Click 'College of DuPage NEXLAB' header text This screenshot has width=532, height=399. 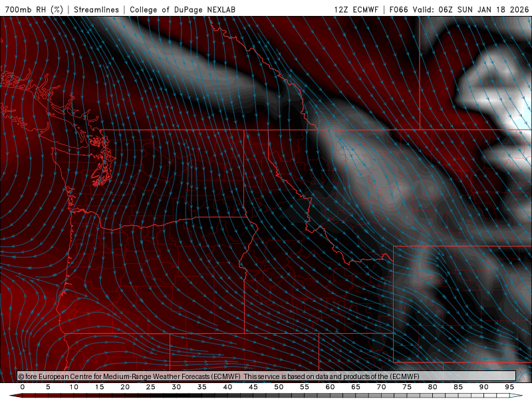pos(182,9)
